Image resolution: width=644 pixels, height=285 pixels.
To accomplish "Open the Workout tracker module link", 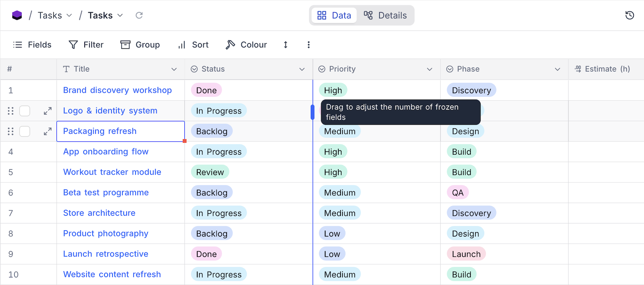I will pos(112,172).
